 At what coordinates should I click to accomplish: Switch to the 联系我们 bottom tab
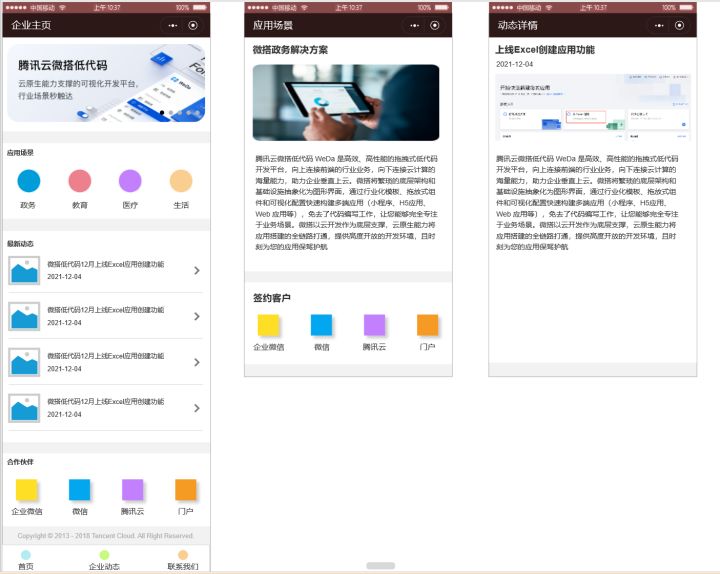click(x=183, y=560)
